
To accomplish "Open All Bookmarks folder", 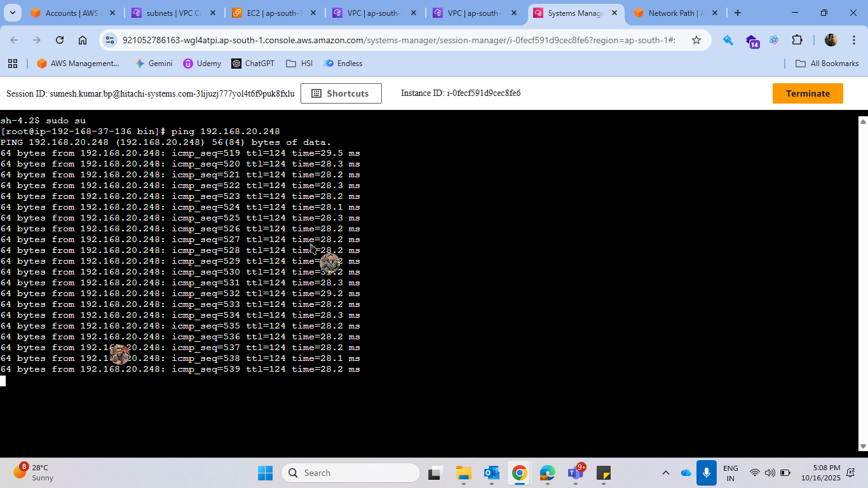I will pyautogui.click(x=827, y=64).
